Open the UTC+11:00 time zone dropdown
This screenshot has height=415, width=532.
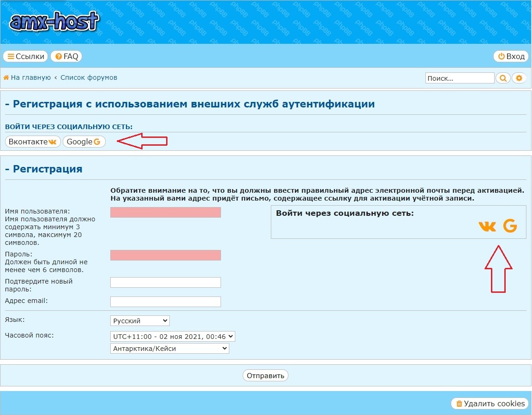[173, 337]
